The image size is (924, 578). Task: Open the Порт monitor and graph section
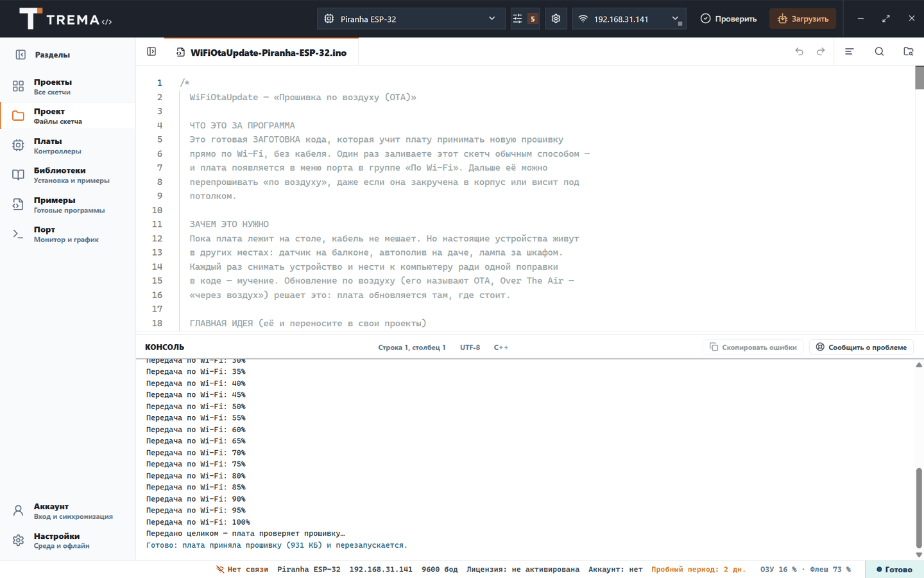[67, 234]
